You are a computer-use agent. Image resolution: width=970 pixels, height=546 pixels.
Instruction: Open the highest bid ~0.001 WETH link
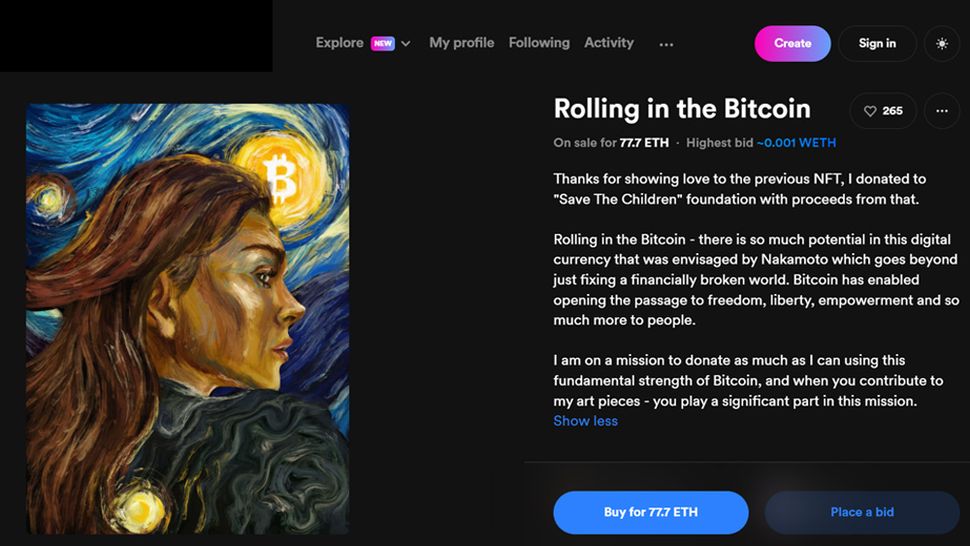(796, 143)
